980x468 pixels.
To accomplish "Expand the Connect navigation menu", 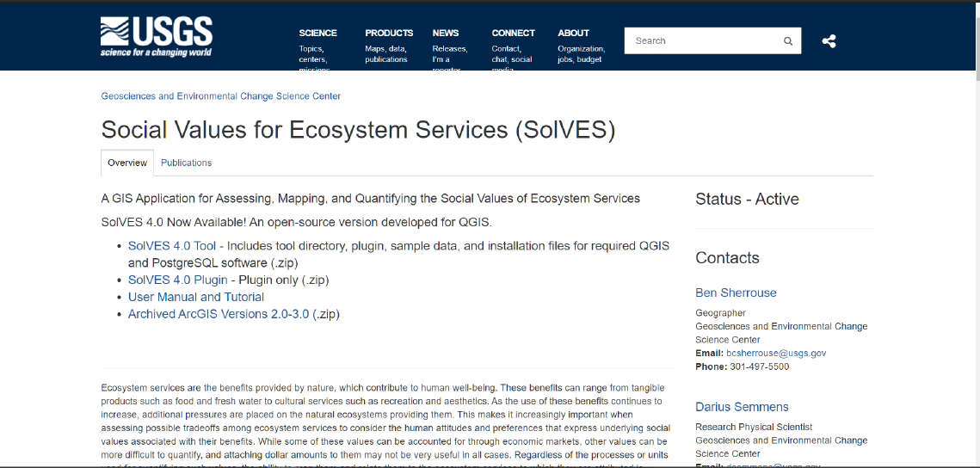I will click(x=513, y=33).
